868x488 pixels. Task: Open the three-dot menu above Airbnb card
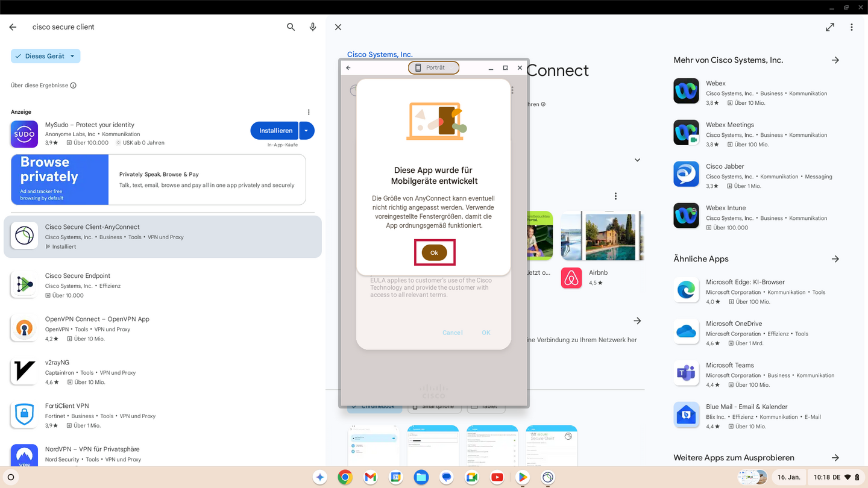[x=615, y=196]
